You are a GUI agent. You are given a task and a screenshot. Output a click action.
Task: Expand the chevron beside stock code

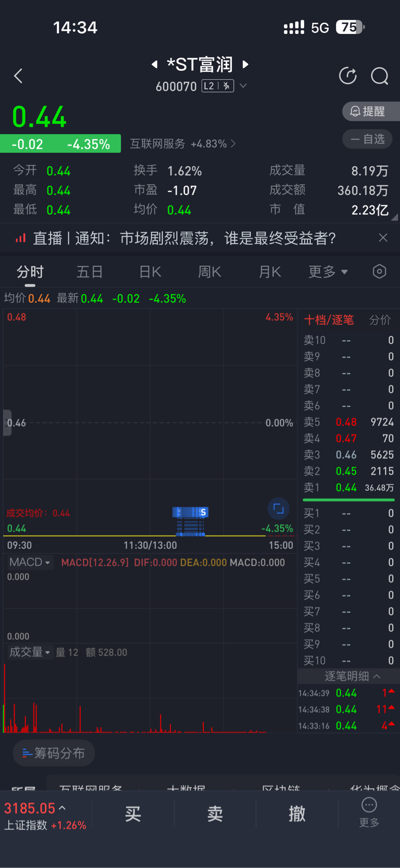pos(243,85)
